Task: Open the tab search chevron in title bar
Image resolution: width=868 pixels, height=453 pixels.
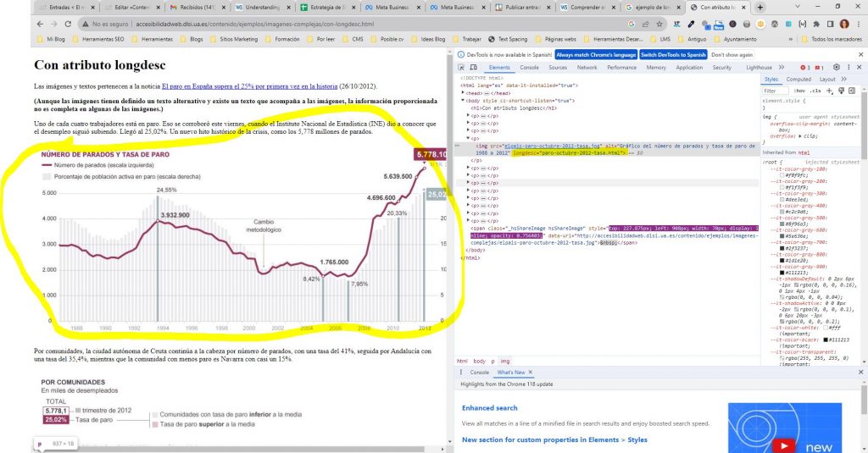Action: (797, 7)
